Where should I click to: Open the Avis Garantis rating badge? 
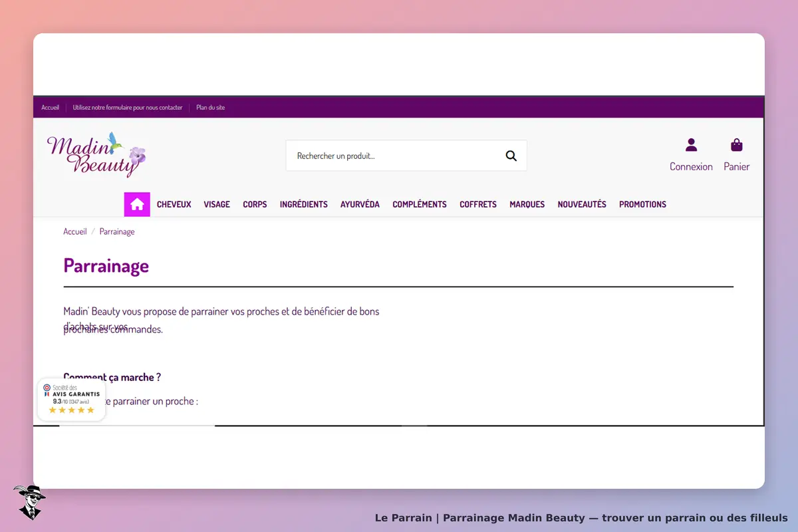(x=72, y=400)
